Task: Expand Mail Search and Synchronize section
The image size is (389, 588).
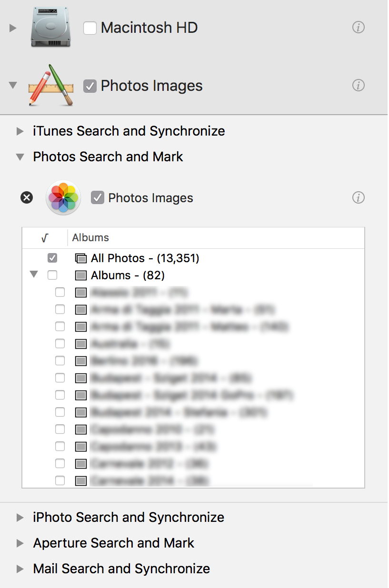Action: pos(20,569)
